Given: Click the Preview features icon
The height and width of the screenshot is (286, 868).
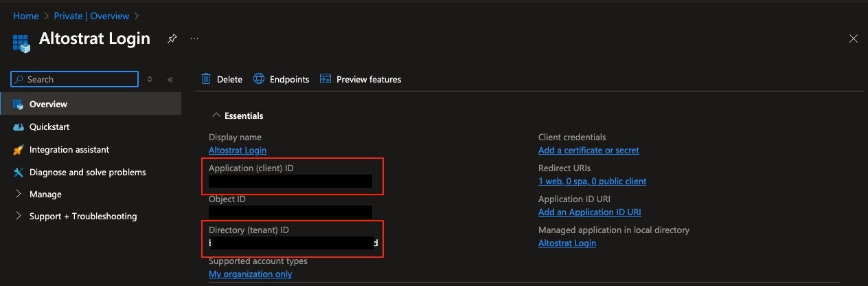Looking at the screenshot, I should [x=325, y=79].
